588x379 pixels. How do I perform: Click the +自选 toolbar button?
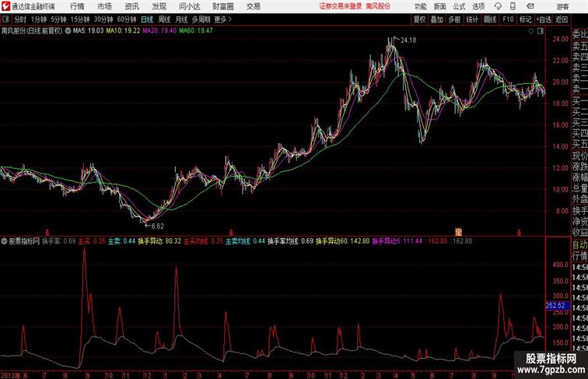click(544, 19)
